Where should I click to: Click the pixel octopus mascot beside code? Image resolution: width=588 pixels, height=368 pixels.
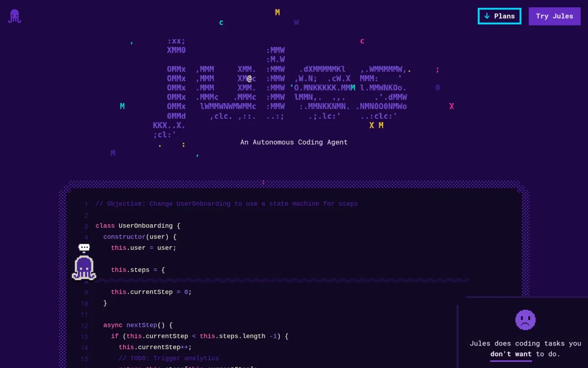coord(84,268)
